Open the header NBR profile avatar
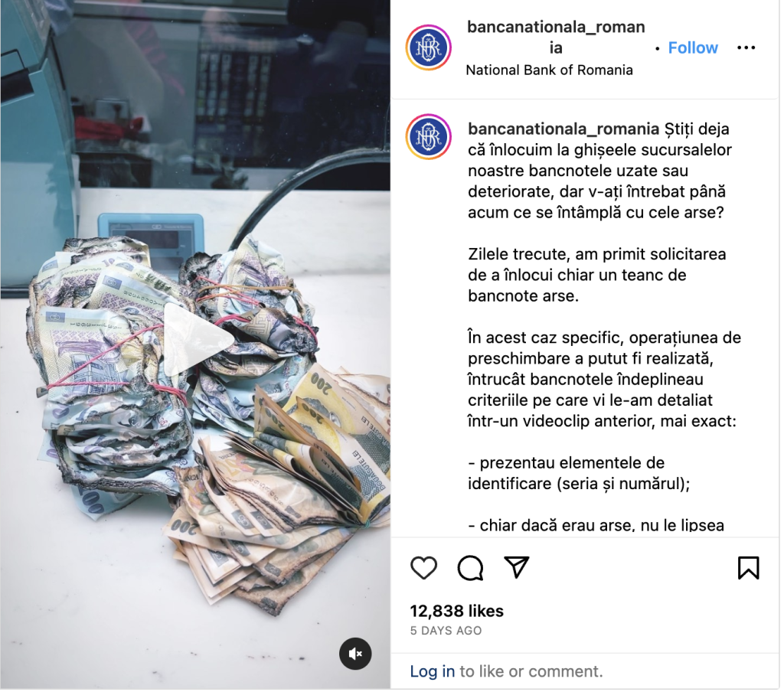 430,48
